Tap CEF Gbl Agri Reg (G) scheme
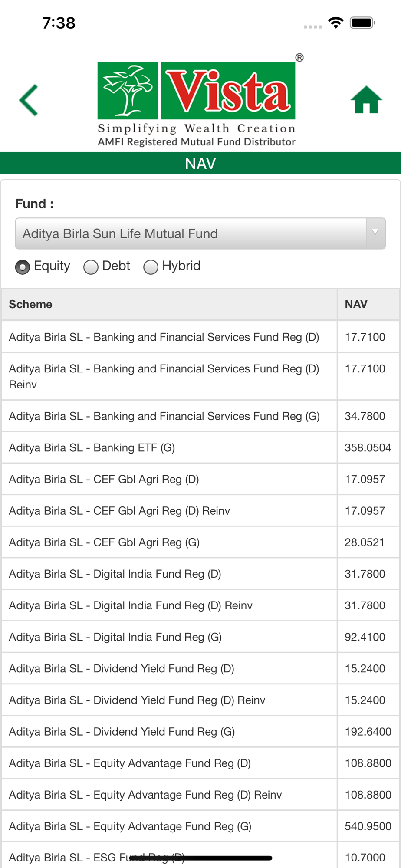Viewport: 401px width, 868px height. click(x=104, y=542)
